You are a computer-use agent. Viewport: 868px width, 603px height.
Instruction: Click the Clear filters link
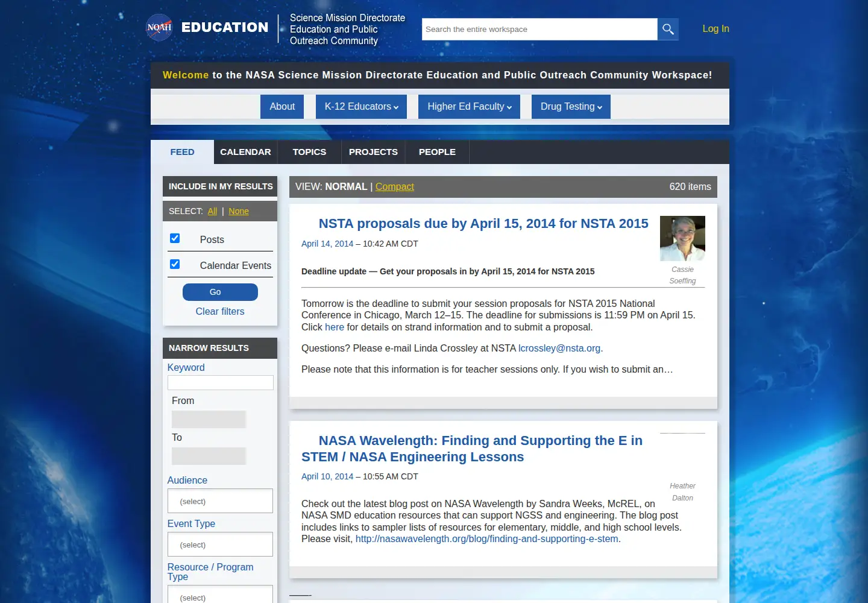pos(220,311)
